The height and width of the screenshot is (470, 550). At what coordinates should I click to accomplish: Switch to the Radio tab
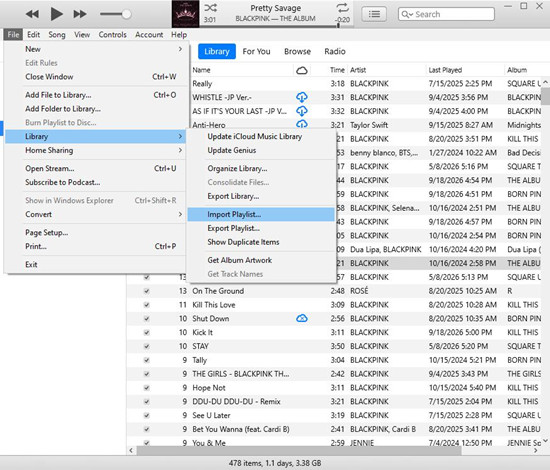click(x=335, y=52)
